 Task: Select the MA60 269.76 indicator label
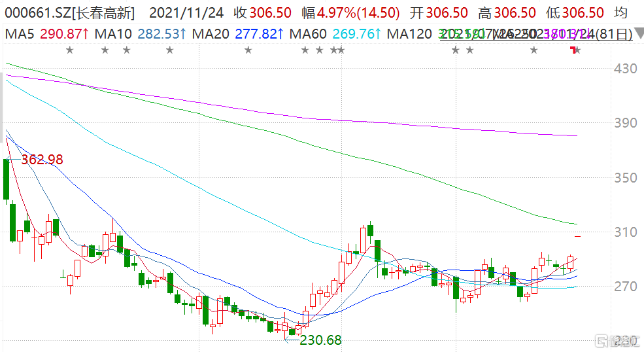[335, 34]
